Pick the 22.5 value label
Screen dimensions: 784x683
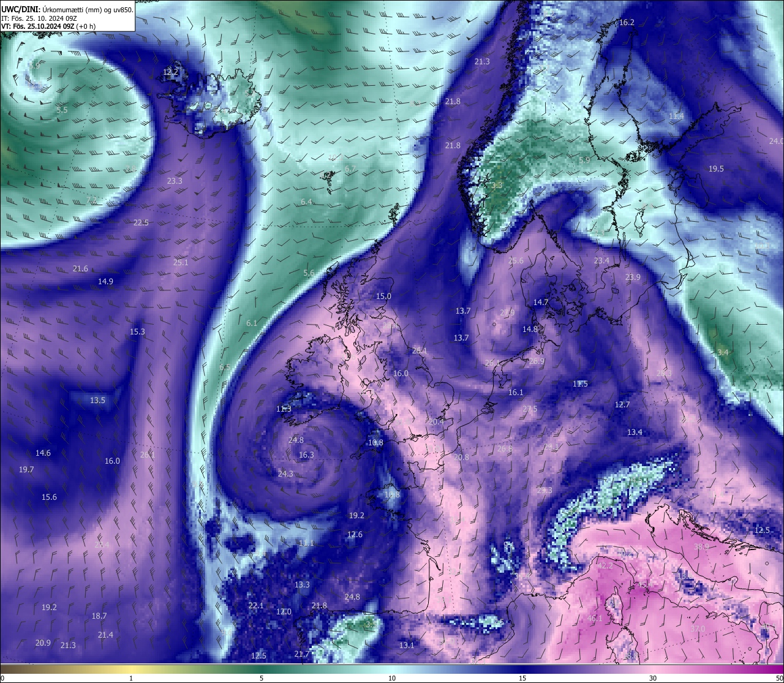click(141, 222)
